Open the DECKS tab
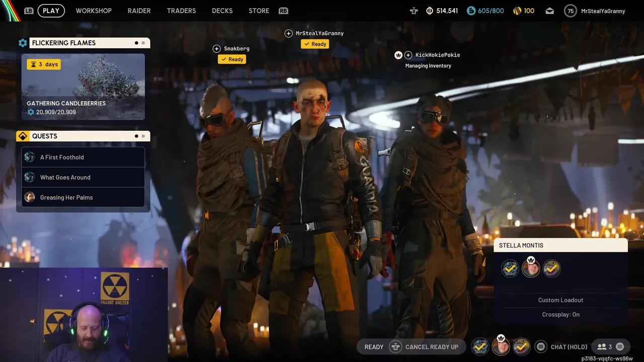The height and width of the screenshot is (362, 644). point(222,11)
